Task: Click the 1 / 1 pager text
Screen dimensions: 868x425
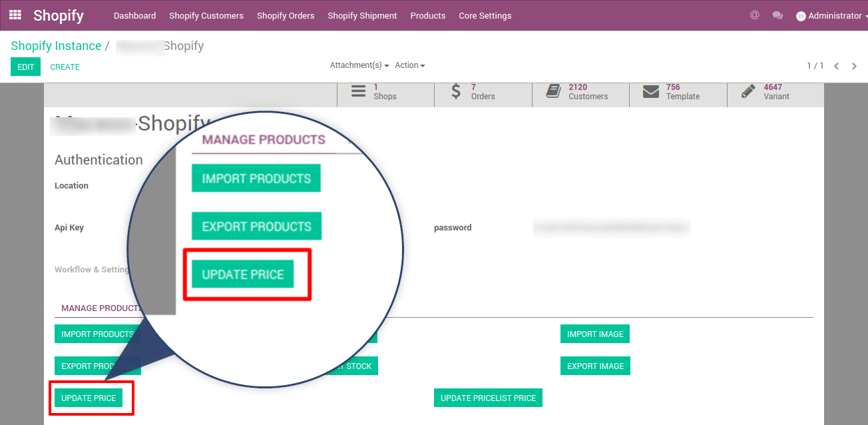Action: (815, 66)
